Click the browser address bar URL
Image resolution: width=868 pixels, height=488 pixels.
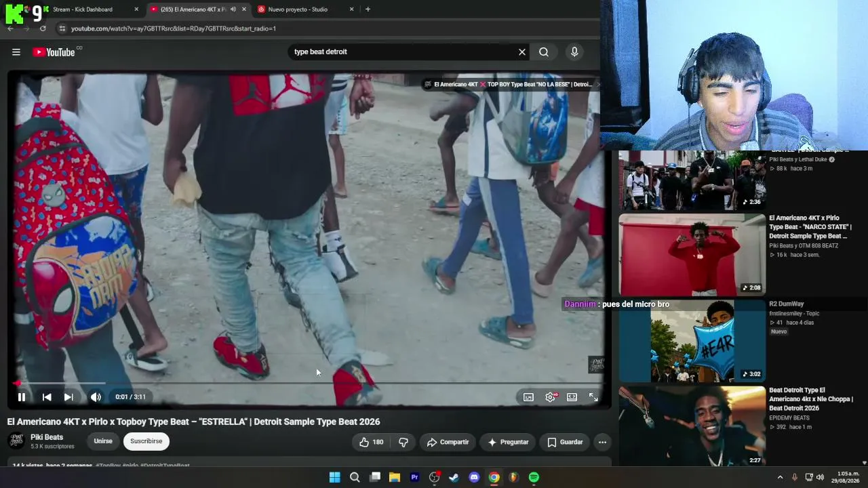[174, 28]
